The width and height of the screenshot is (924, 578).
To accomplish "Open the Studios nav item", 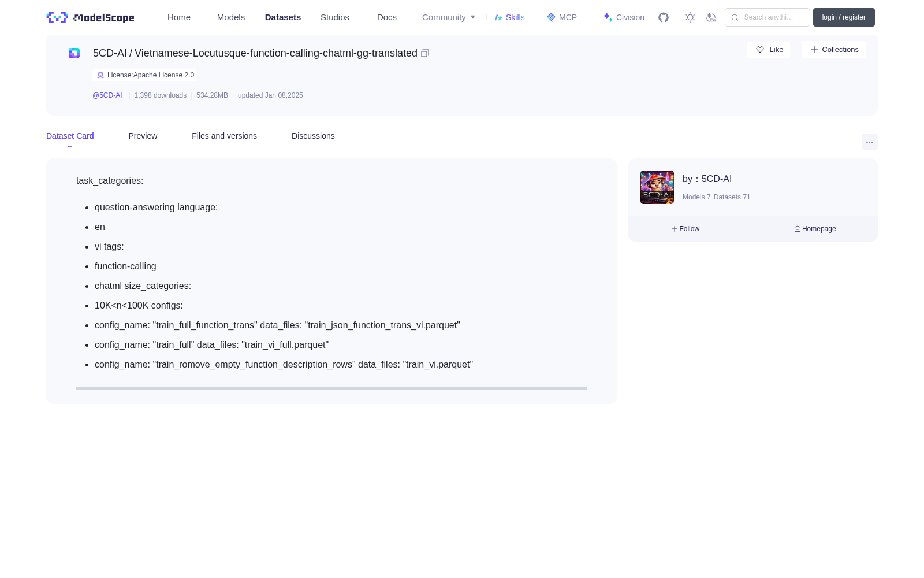I will pos(335,17).
